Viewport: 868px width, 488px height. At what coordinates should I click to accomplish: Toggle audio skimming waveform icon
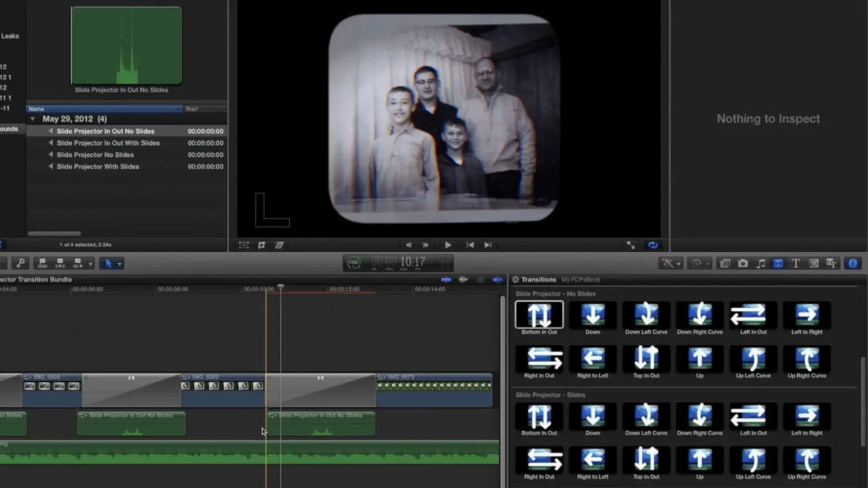[x=463, y=280]
